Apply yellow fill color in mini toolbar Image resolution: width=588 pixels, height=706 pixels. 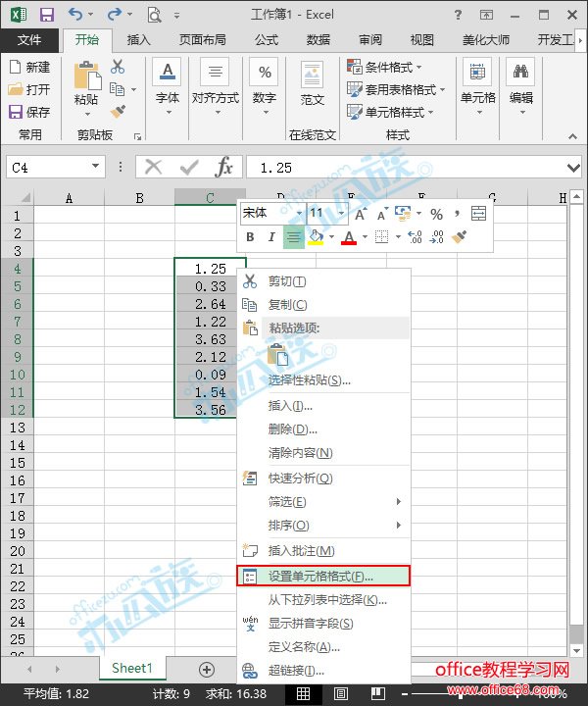tap(316, 237)
